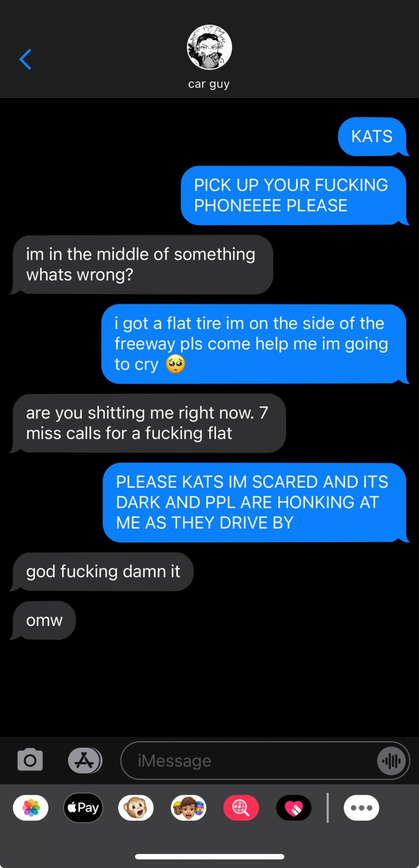Show more apps with ellipsis button
This screenshot has width=419, height=868.
361,807
